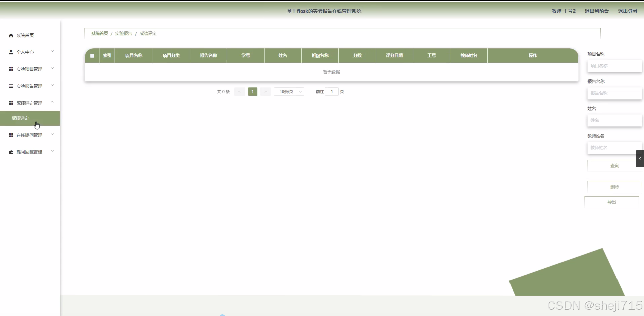
Task: Click the 学号 column header
Action: [246, 56]
